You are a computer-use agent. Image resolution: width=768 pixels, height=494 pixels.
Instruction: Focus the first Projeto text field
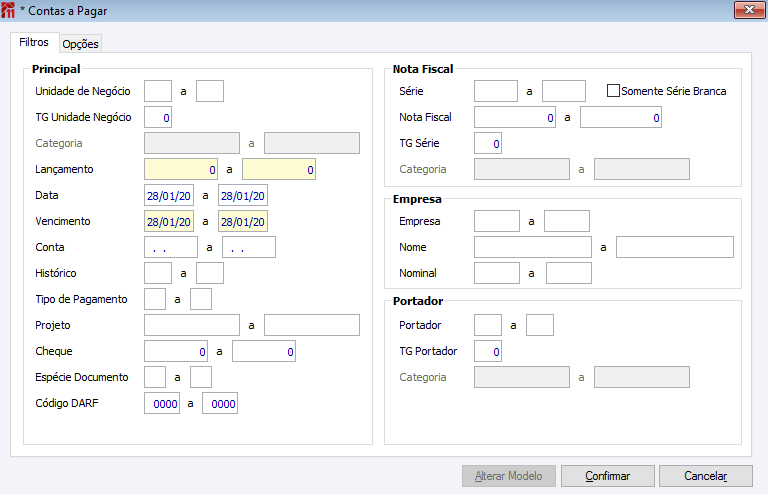[192, 325]
